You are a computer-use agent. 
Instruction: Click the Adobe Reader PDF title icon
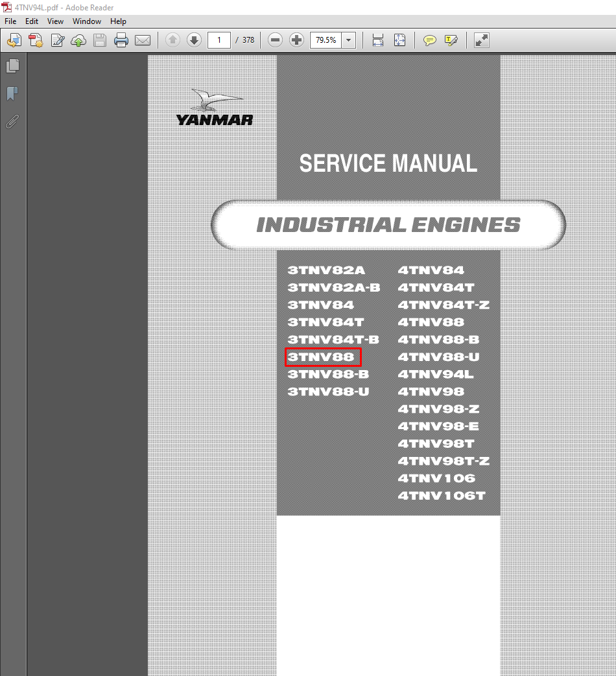tap(6, 7)
